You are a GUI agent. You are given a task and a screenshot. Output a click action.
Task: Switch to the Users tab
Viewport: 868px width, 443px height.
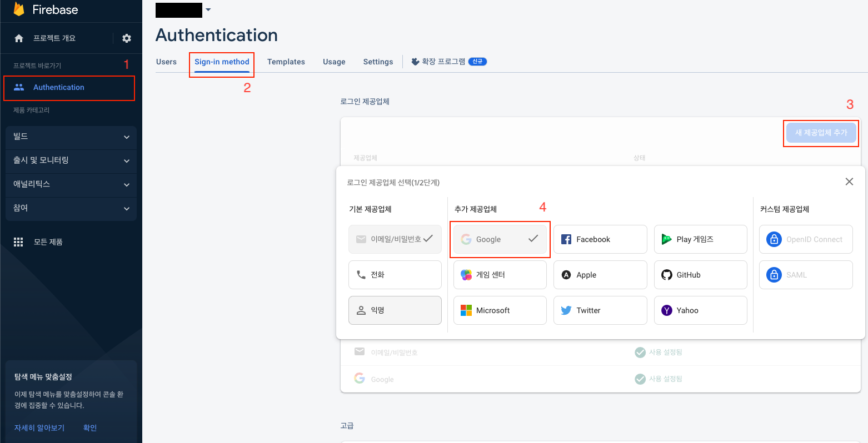point(166,62)
